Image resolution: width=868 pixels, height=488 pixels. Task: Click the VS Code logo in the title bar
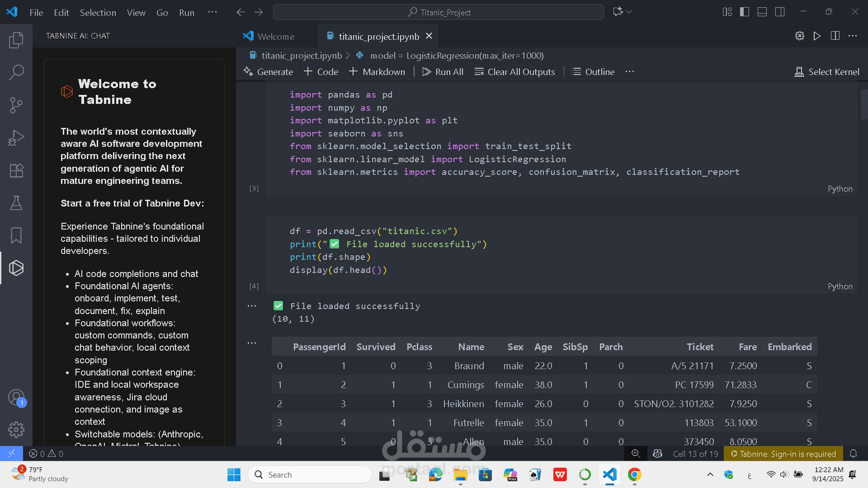[12, 12]
